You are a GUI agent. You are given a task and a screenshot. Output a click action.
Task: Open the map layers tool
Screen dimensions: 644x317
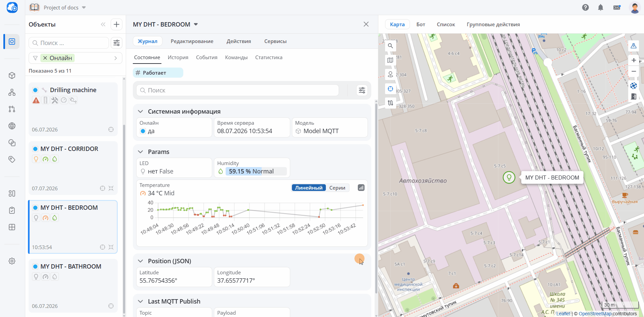pyautogui.click(x=390, y=60)
